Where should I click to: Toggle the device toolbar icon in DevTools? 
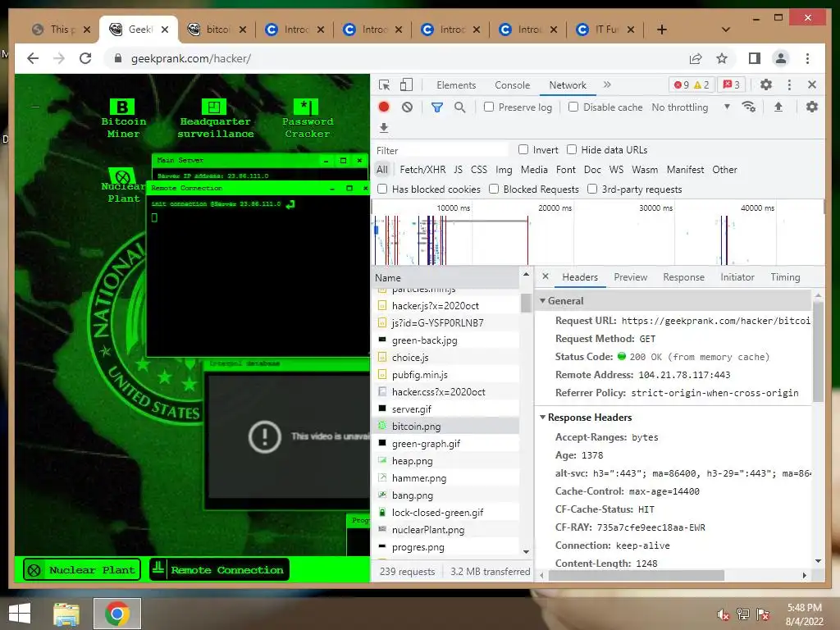click(407, 84)
